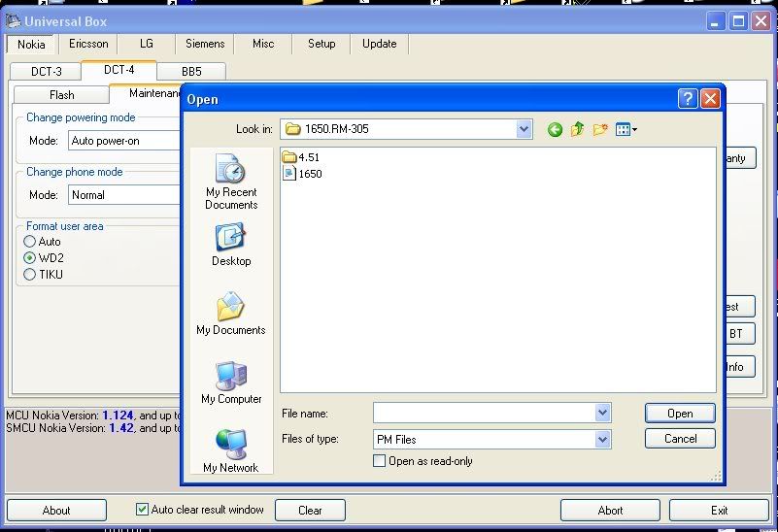The width and height of the screenshot is (778, 532).
Task: Click the partially hidden Info button
Action: [x=739, y=367]
